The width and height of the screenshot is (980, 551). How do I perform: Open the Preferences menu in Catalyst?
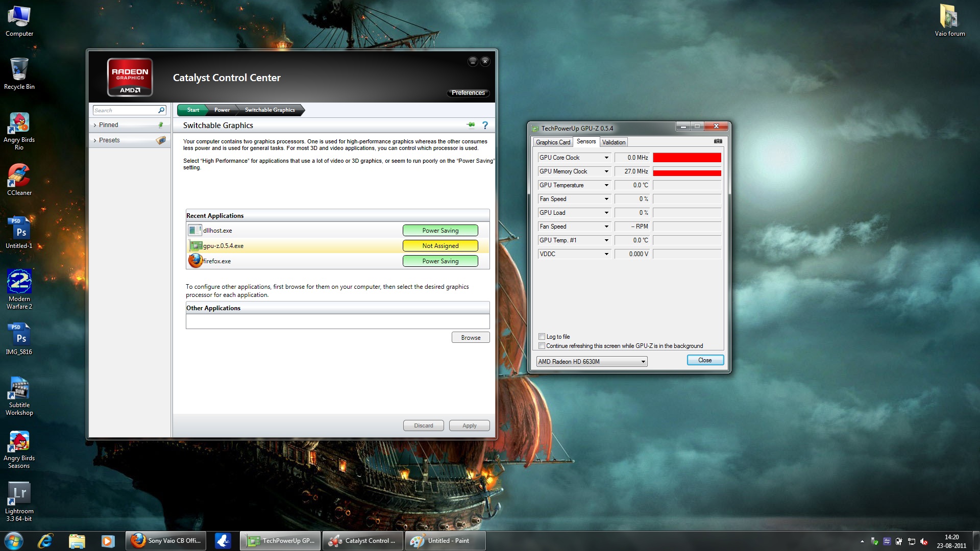click(468, 93)
